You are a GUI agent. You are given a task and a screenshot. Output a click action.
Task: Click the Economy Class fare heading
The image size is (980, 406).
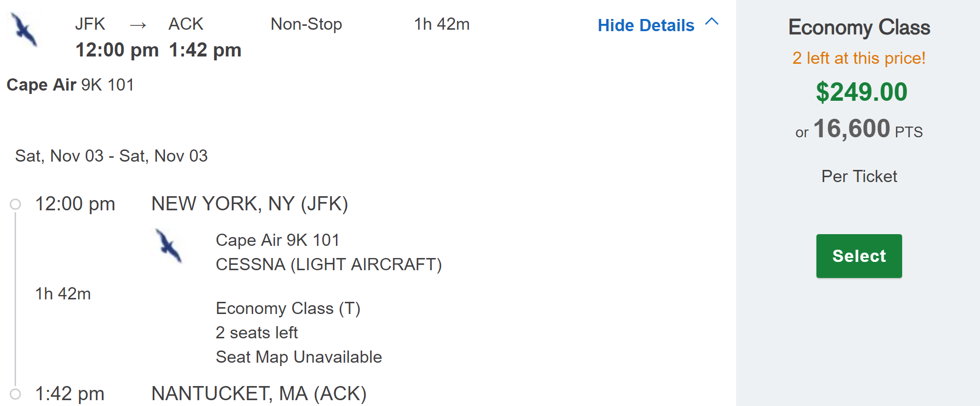[859, 27]
